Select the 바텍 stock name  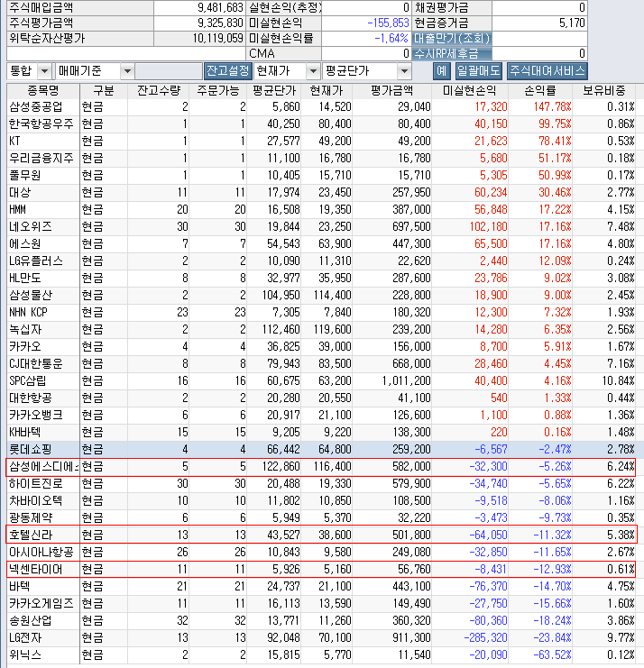tap(20, 586)
